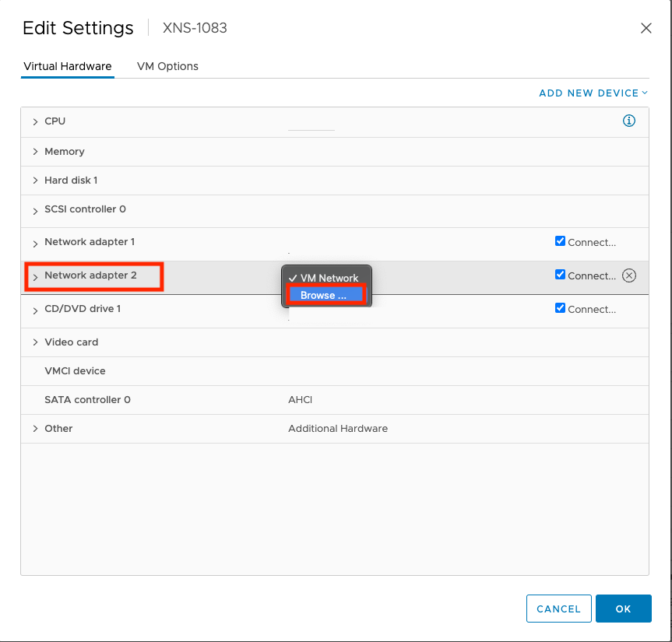The height and width of the screenshot is (642, 672).
Task: Enable Connect checkbox for Network adapter 1
Action: 560,241
